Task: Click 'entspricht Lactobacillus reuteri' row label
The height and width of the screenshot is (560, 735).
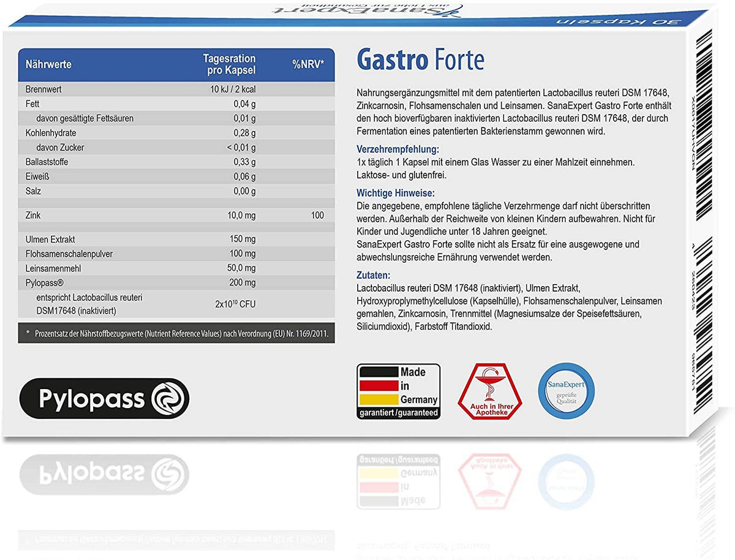Action: (x=89, y=297)
